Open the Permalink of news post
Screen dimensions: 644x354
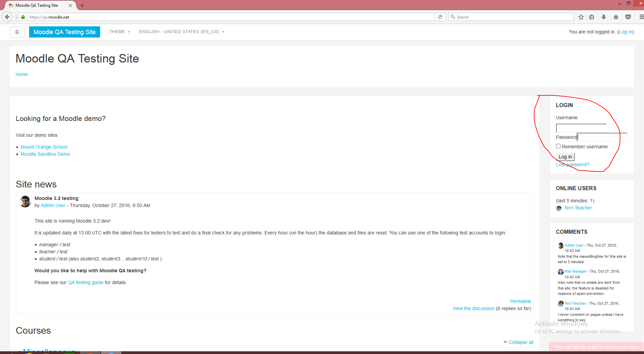pyautogui.click(x=521, y=301)
